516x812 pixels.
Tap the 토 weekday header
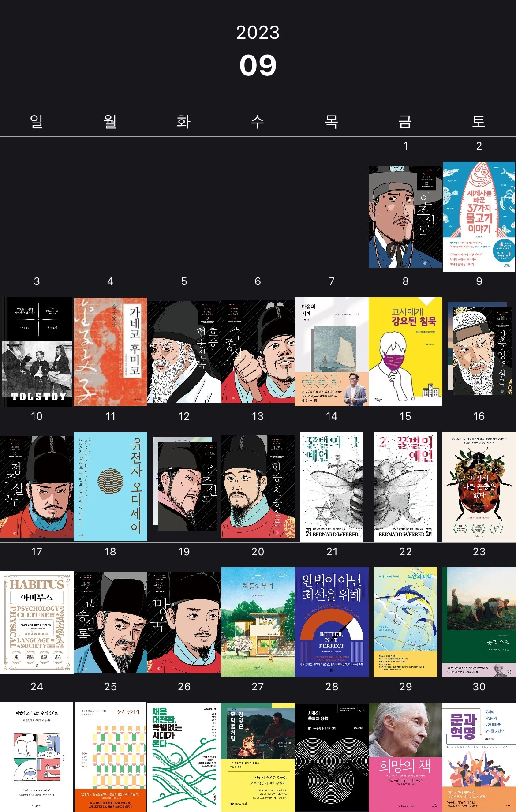point(479,121)
